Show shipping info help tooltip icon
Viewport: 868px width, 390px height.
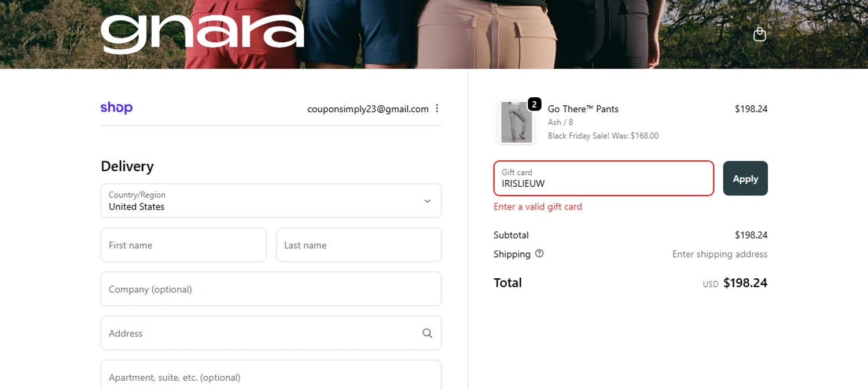click(x=539, y=253)
